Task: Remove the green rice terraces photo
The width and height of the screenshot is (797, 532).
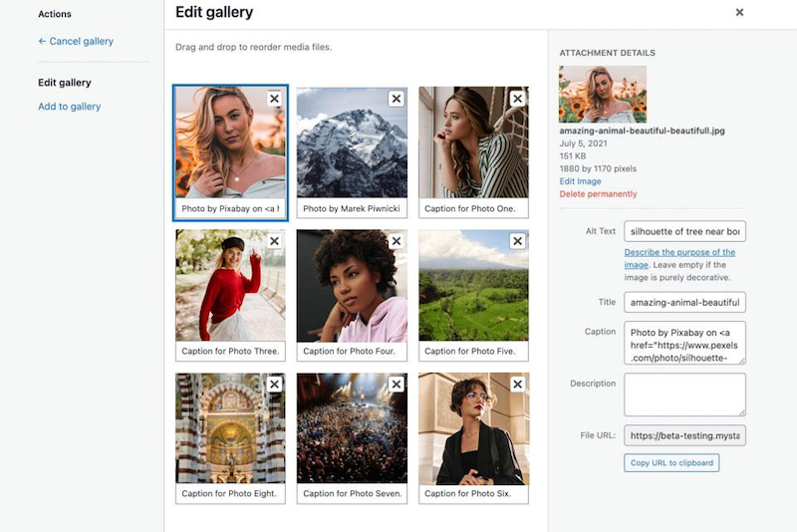Action: (517, 241)
